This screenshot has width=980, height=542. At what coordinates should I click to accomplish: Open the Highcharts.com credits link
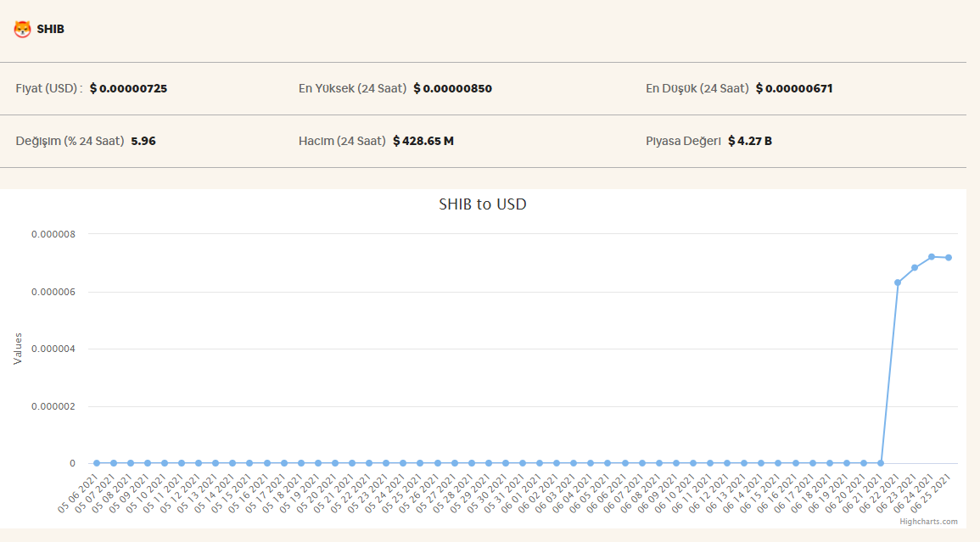point(928,522)
